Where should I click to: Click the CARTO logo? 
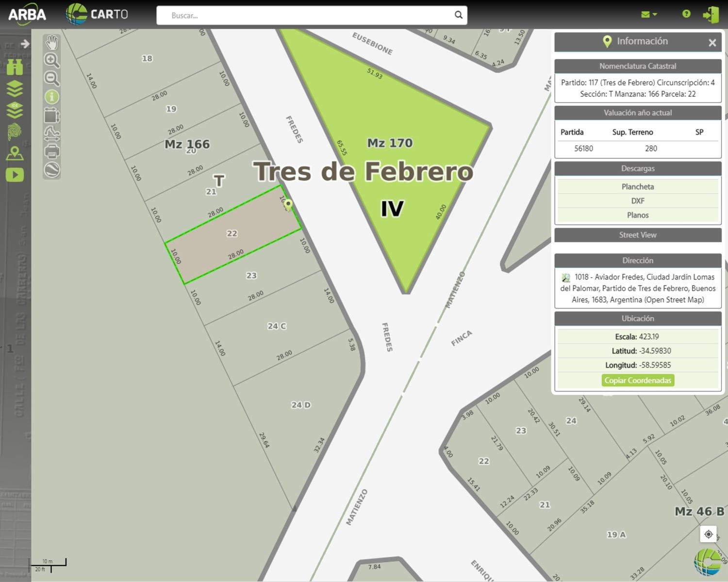point(97,14)
